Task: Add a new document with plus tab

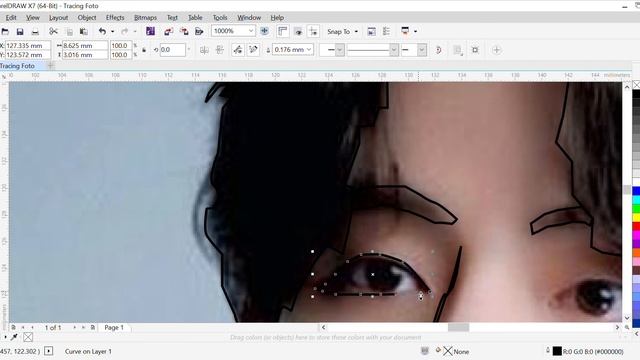Action: [51, 65]
